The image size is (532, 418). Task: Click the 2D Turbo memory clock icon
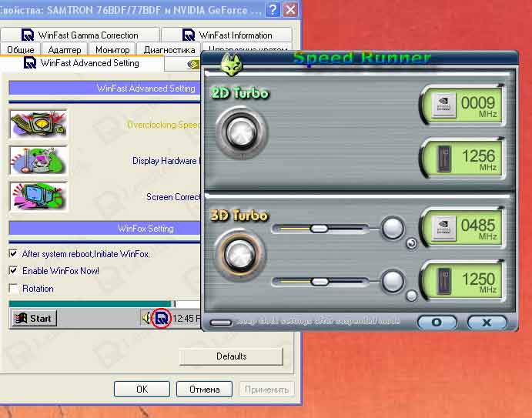443,158
